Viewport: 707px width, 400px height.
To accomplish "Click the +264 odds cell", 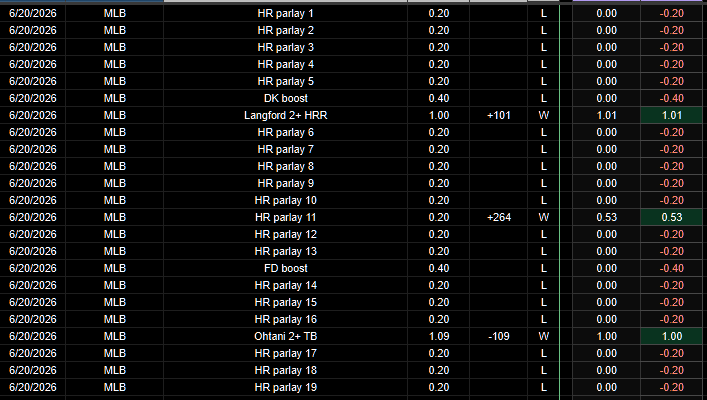I will pos(499,217).
